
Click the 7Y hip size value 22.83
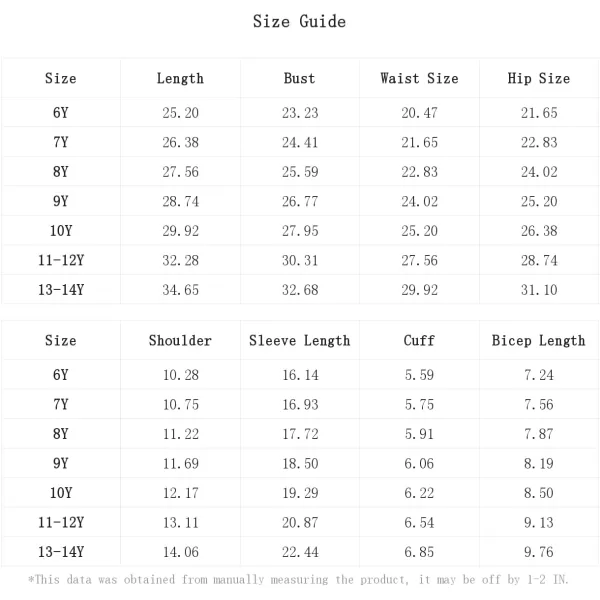[539, 143]
